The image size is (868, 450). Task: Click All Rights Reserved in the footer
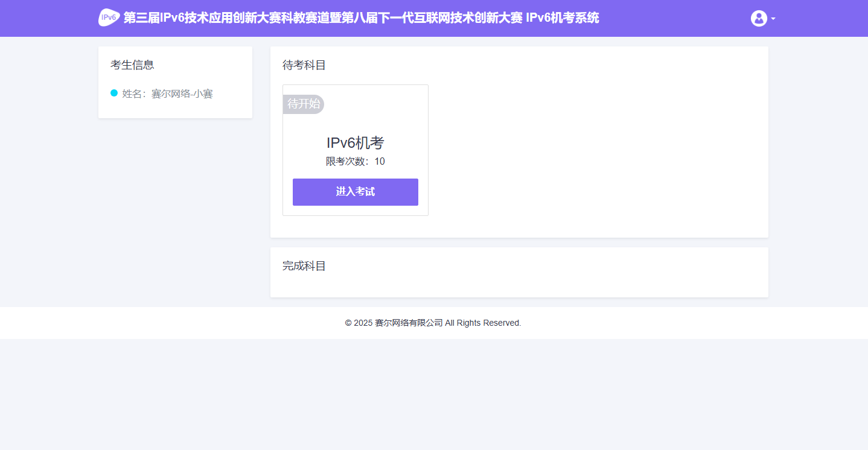(x=483, y=323)
